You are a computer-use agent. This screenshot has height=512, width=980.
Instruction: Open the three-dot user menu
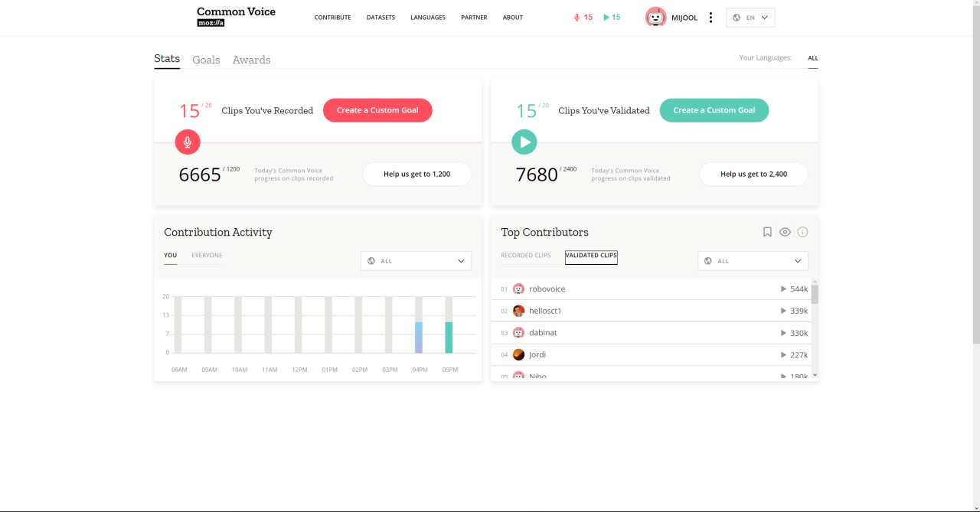coord(710,18)
